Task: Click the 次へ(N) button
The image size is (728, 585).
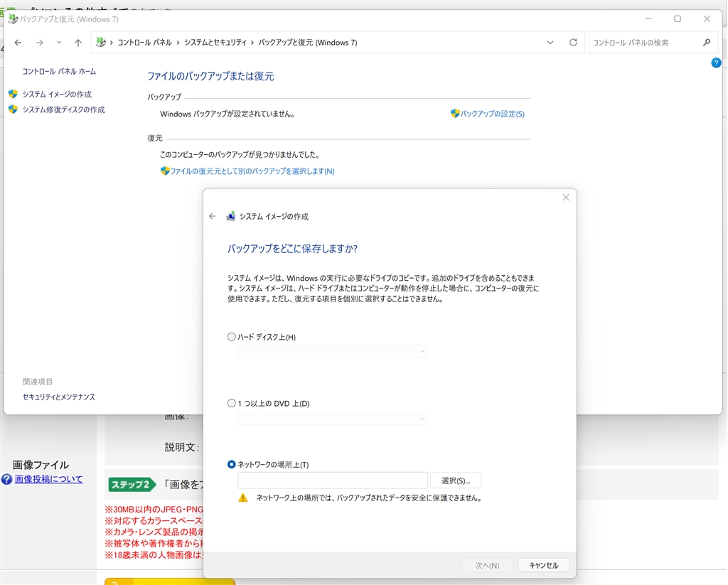Action: (487, 566)
